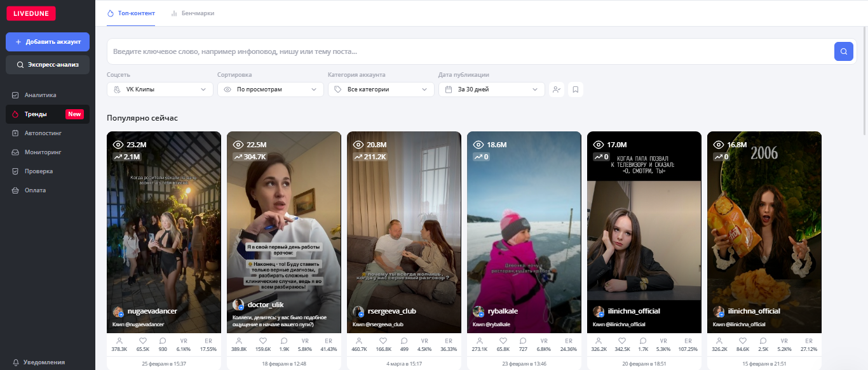Click the Экспресс-анализ button
The width and height of the screenshot is (868, 370).
pyautogui.click(x=48, y=65)
